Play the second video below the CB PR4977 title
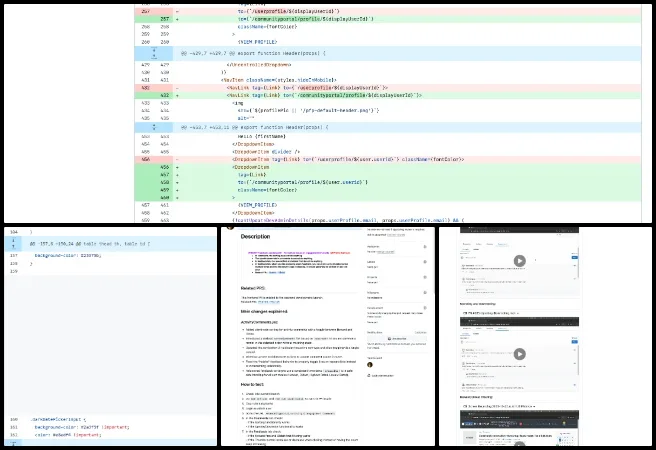Screen dimensions: 656x450 tap(520, 354)
